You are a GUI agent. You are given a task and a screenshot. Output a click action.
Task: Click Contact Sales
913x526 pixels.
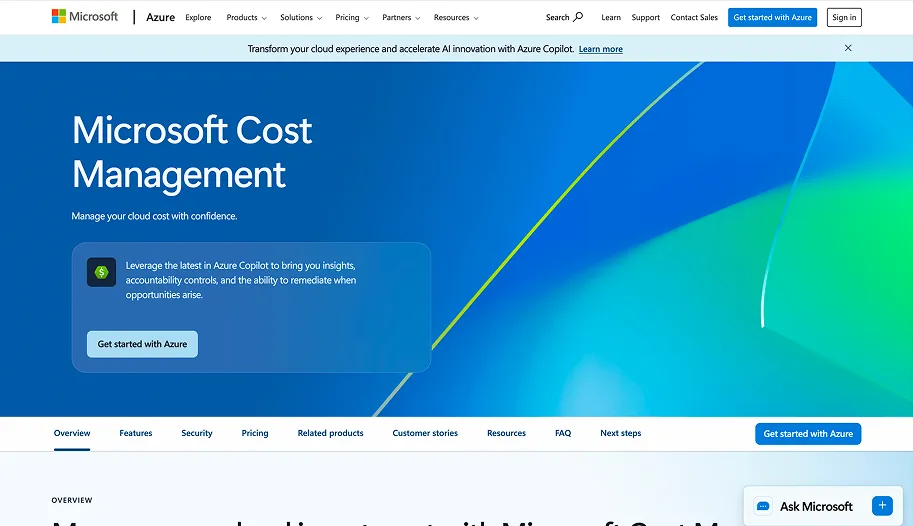coord(694,17)
